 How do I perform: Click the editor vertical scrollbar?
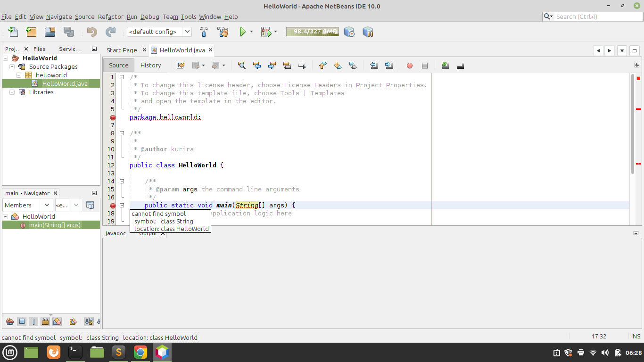click(x=633, y=123)
